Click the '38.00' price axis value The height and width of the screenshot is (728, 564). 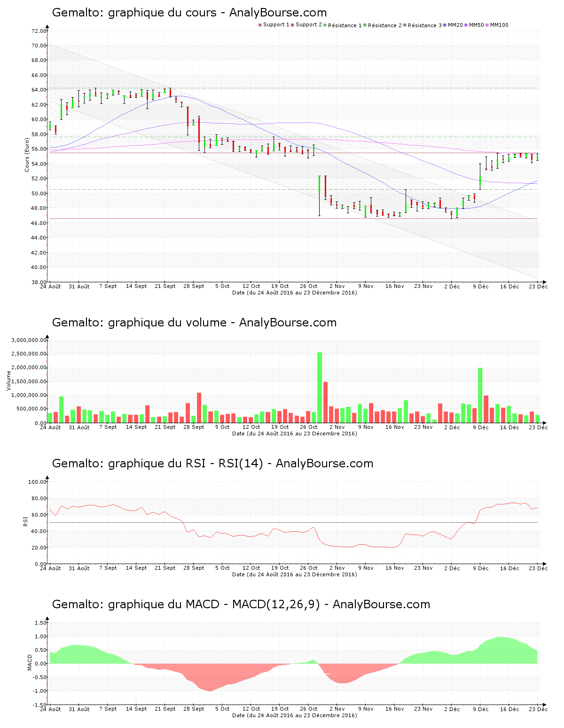[39, 282]
